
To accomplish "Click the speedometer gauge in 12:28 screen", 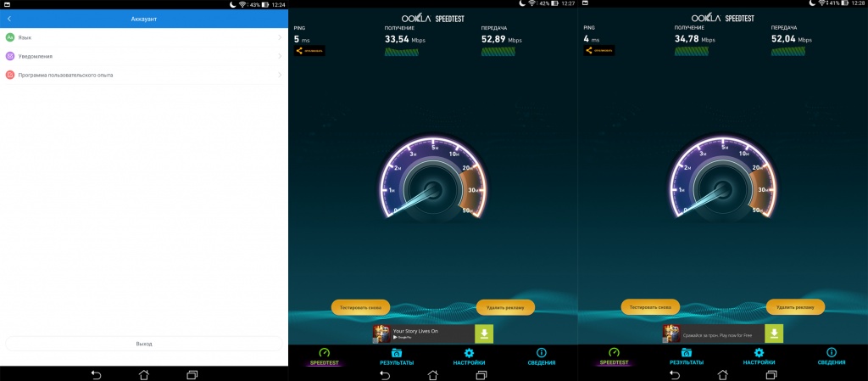I will 723,179.
